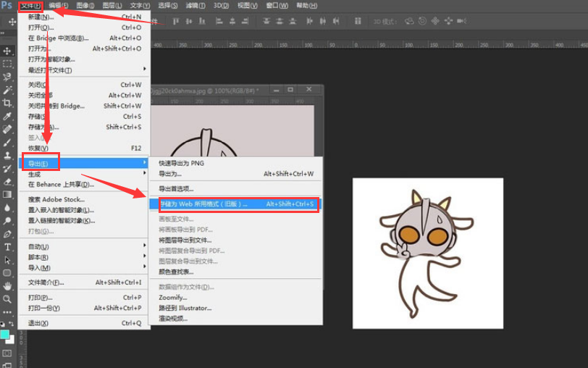
Task: Select the Rectangular Marquee tool
Action: [x=8, y=64]
